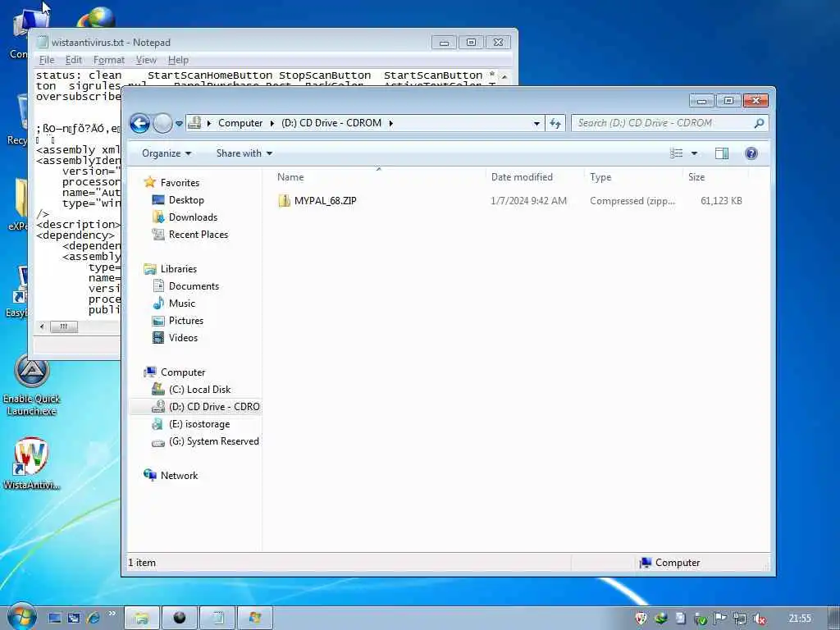
Task: Open (C:) Local Disk
Action: pyautogui.click(x=200, y=390)
